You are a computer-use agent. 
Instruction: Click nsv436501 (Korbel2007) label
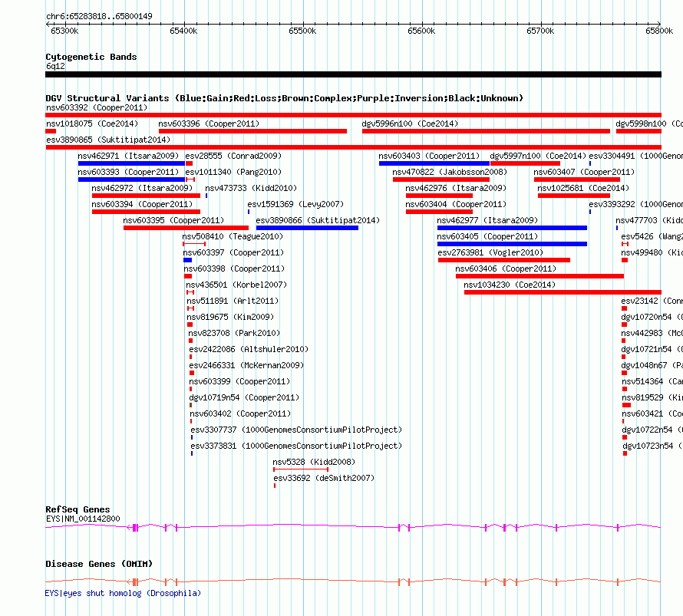pyautogui.click(x=236, y=285)
